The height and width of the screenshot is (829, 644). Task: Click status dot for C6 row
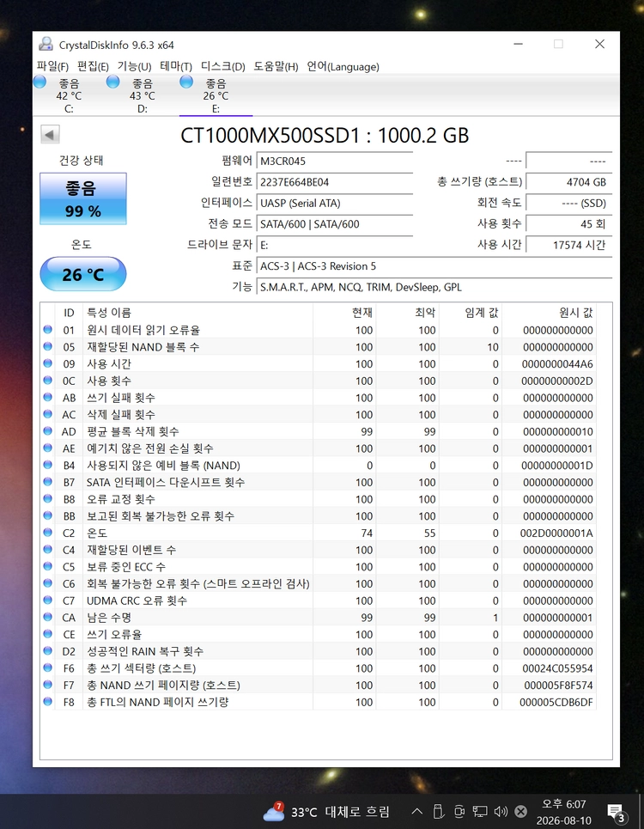(x=47, y=583)
